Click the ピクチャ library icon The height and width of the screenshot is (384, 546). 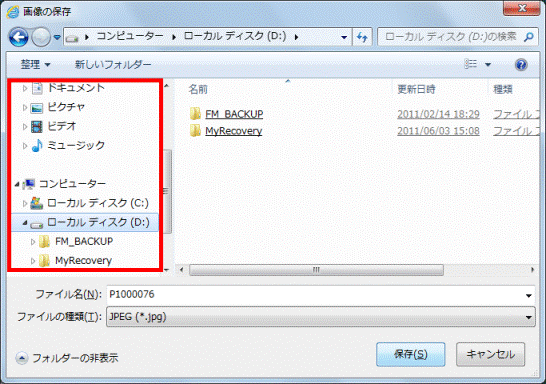(37, 108)
